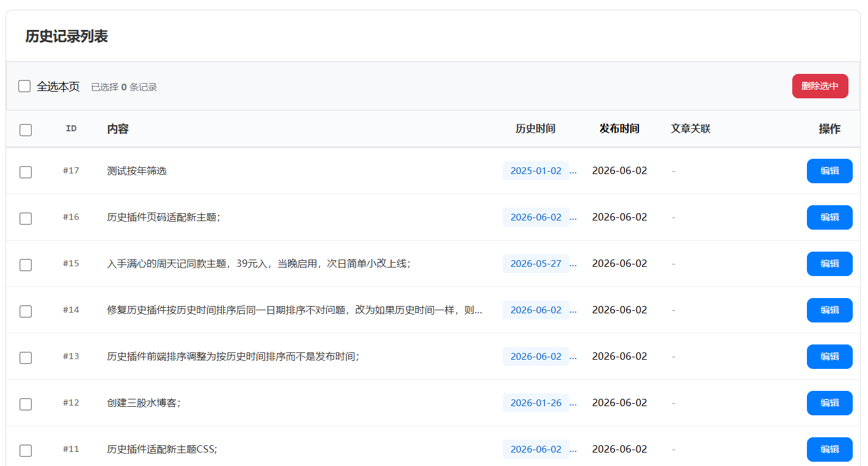
Task: Click the 内容 column header
Action: click(118, 129)
